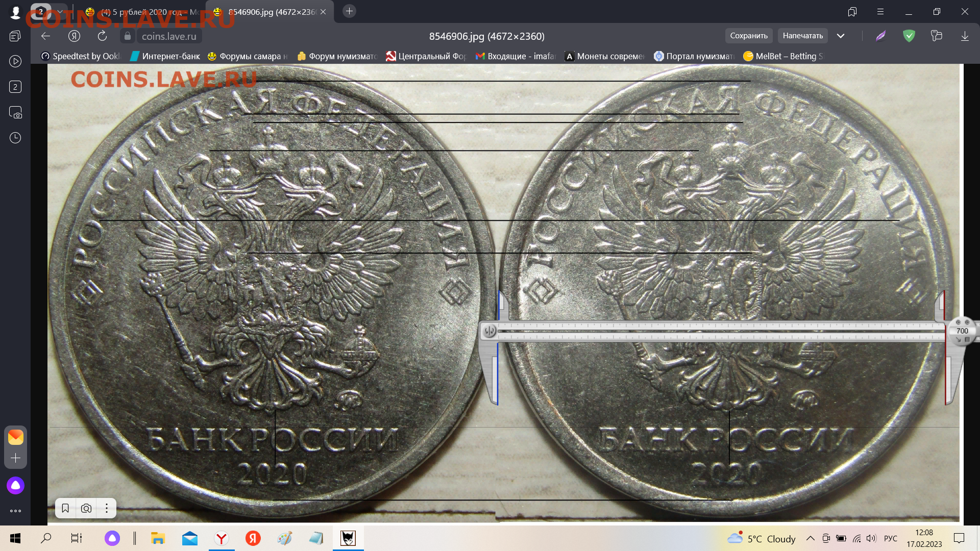The height and width of the screenshot is (551, 980).
Task: Open the volume control in system tray
Action: [871, 538]
